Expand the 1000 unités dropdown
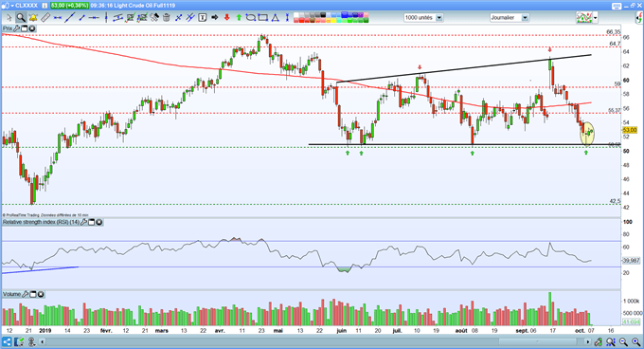The height and width of the screenshot is (349, 644). [439, 18]
